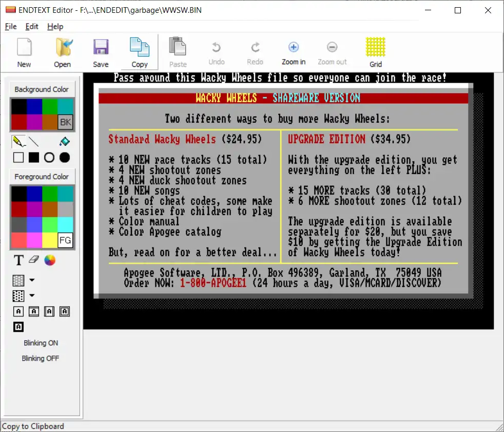Copy screen to clipboard via Copy icon
The height and width of the screenshot is (432, 504).
coord(140,52)
